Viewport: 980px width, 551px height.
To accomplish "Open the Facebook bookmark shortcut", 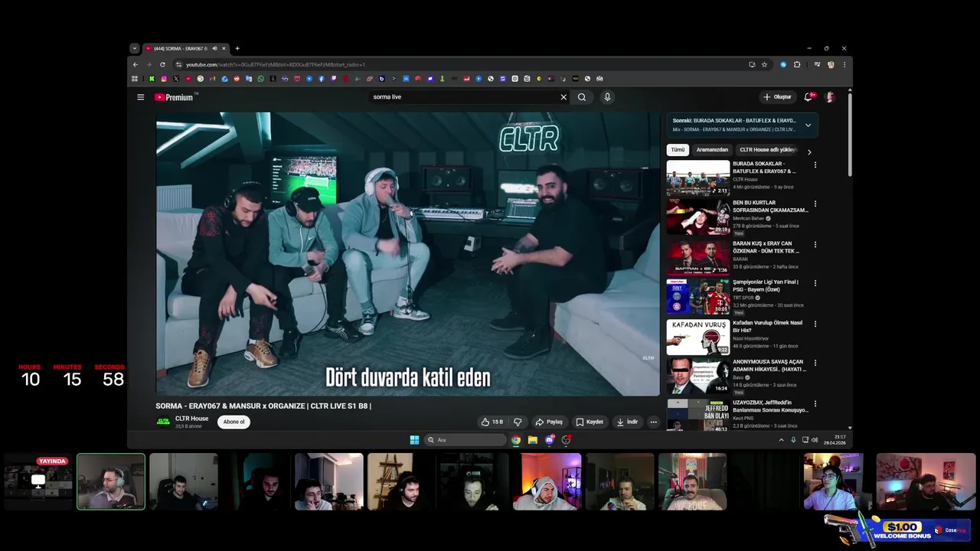I will click(321, 78).
